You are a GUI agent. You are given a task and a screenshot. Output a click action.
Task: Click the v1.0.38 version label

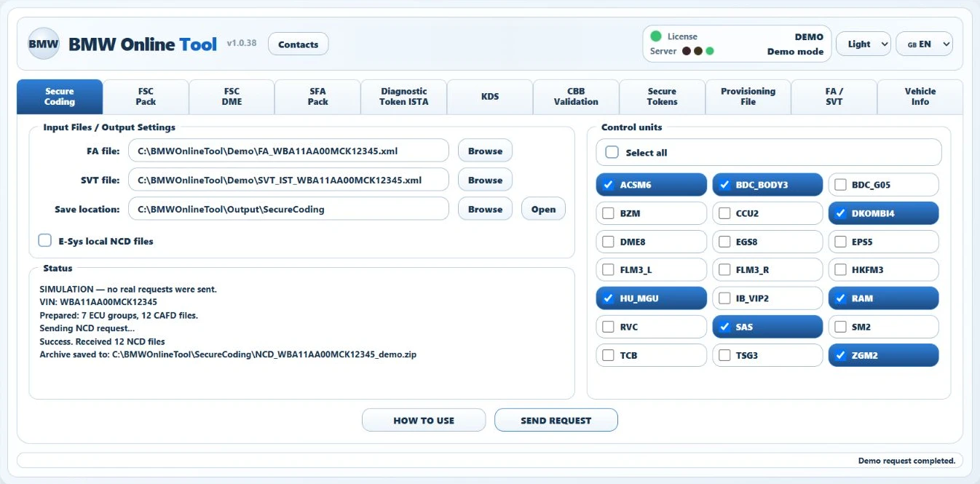point(242,44)
